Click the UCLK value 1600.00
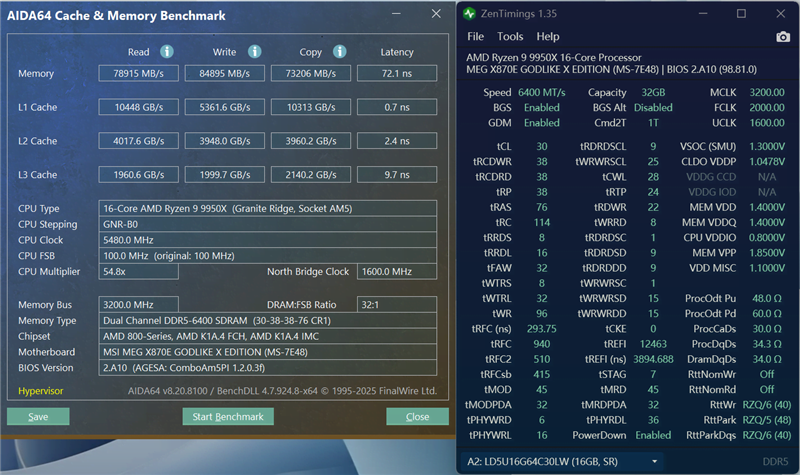800x475 pixels. click(767, 123)
